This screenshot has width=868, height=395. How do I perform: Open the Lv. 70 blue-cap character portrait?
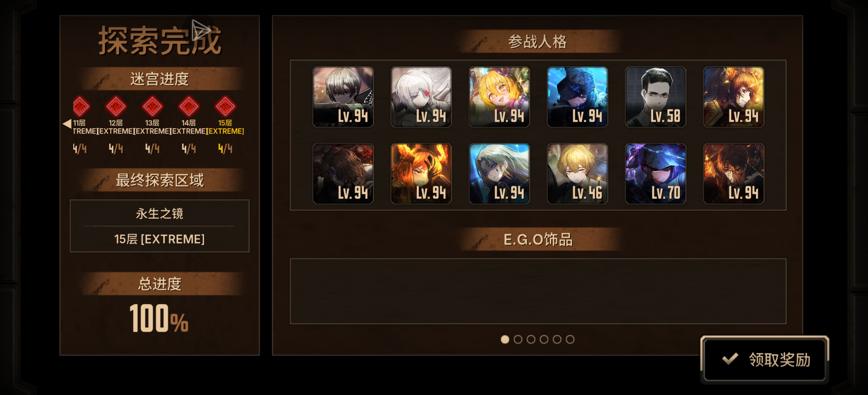point(655,173)
